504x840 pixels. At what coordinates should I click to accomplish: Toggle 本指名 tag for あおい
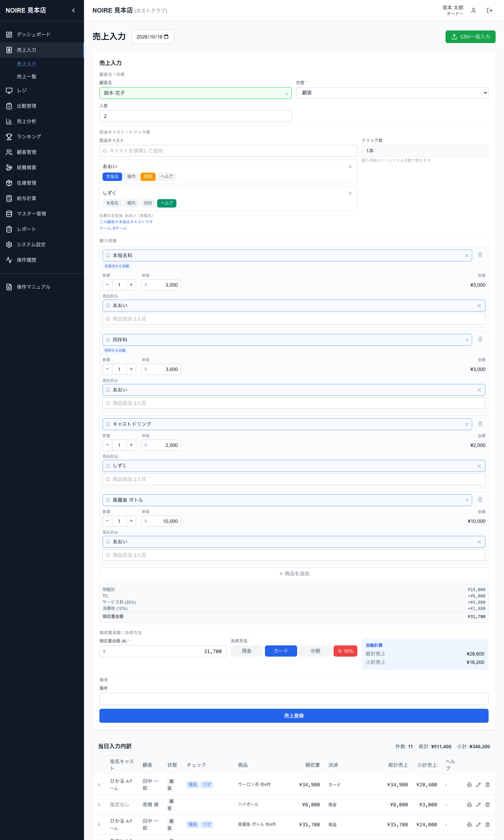[112, 177]
